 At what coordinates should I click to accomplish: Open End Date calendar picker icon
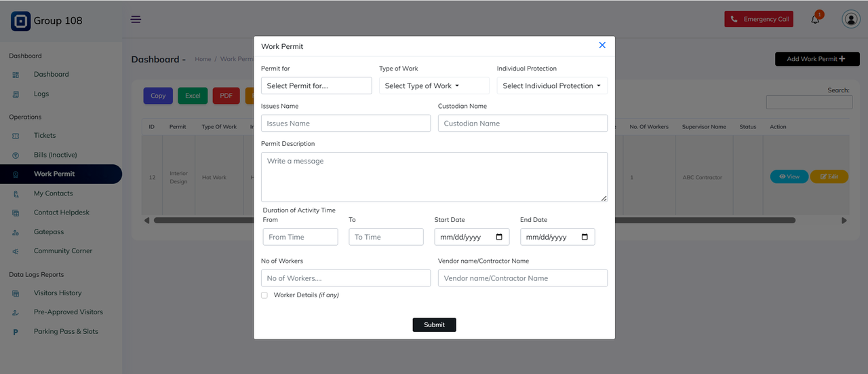(585, 237)
